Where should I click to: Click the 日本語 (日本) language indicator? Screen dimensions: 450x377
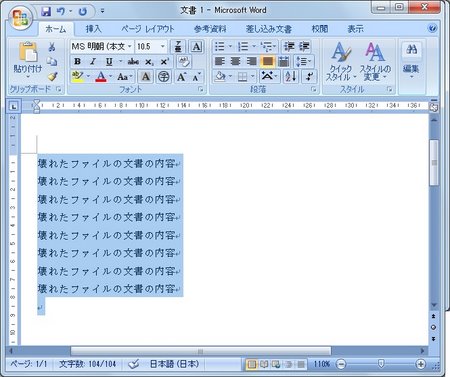175,364
